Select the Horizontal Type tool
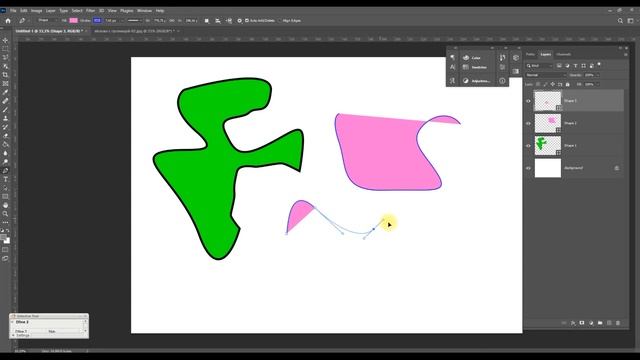 pos(5,179)
